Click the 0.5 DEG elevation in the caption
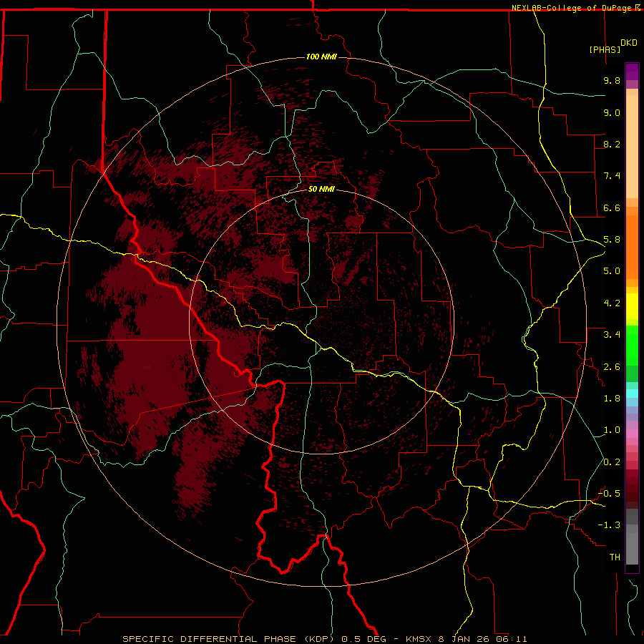This screenshot has width=644, height=644. pos(364,639)
